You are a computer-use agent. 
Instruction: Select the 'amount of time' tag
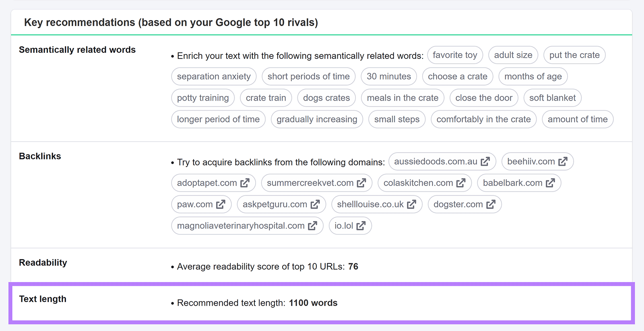pyautogui.click(x=578, y=119)
